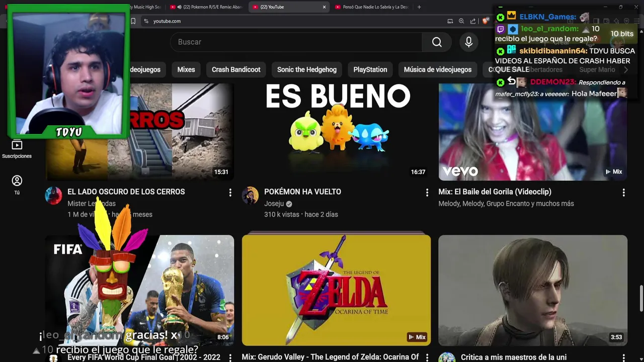Viewport: 644px width, 362px height.
Task: Open Critica a mis maestros de la uni title
Action: 514,357
